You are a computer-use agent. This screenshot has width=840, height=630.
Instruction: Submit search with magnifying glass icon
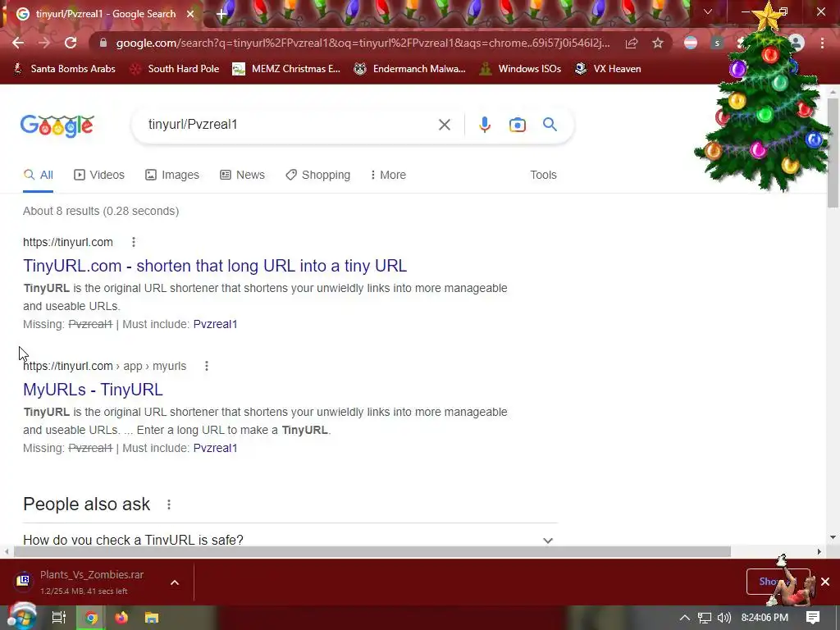[550, 125]
